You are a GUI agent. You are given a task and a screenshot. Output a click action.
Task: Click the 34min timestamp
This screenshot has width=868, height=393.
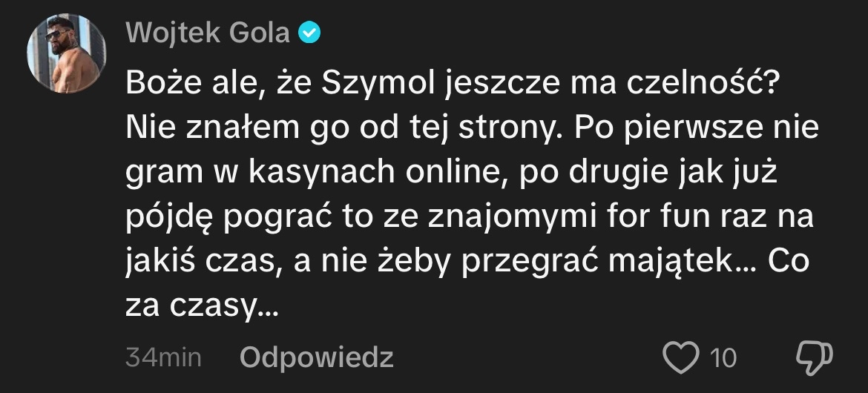[x=164, y=358]
